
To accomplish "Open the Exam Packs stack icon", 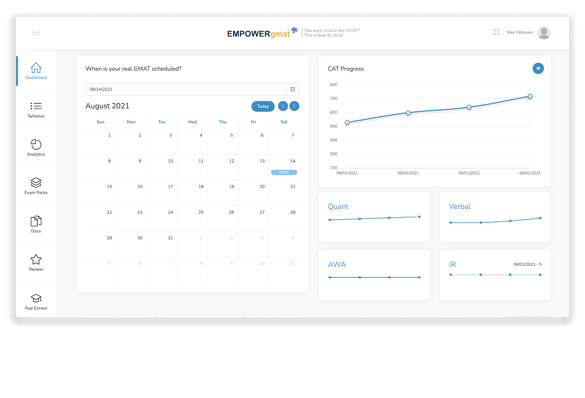I will [36, 183].
